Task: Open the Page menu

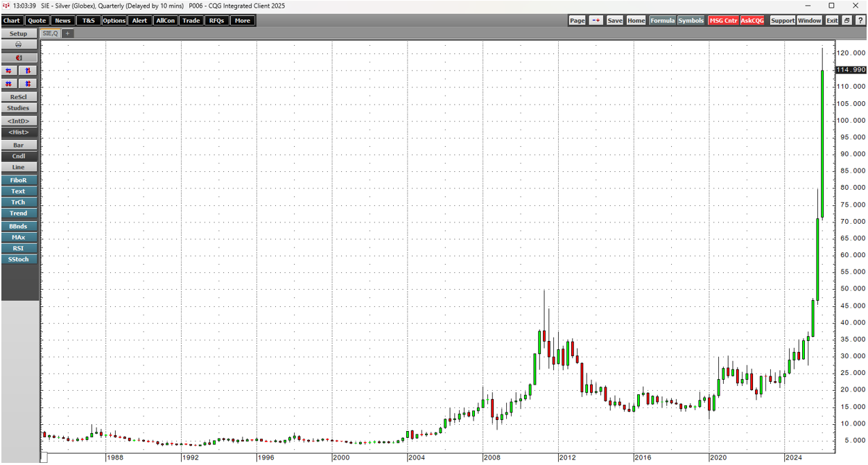Action: coord(577,21)
